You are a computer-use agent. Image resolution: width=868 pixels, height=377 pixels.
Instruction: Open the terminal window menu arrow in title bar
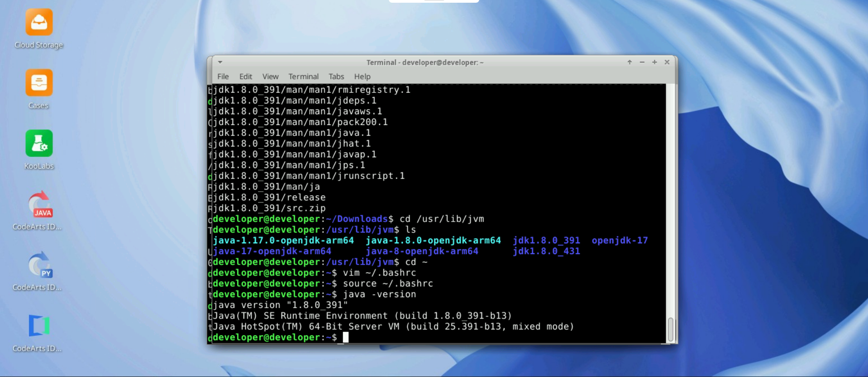(x=220, y=62)
